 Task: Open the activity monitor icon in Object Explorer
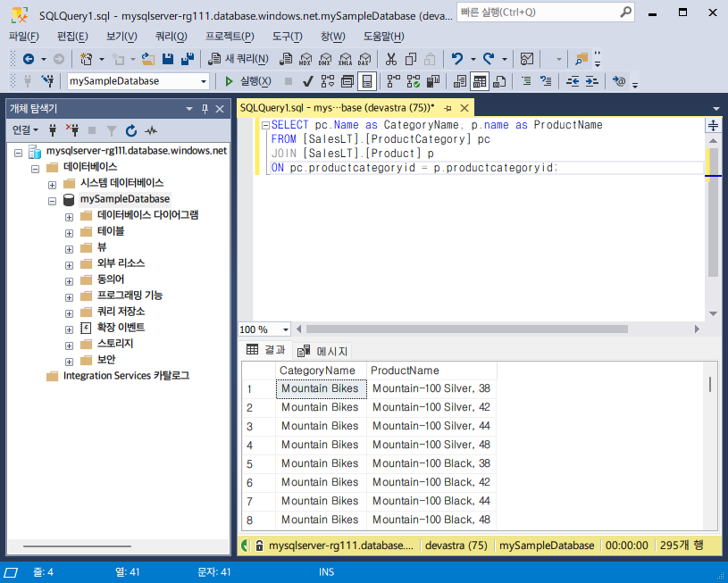tap(151, 131)
